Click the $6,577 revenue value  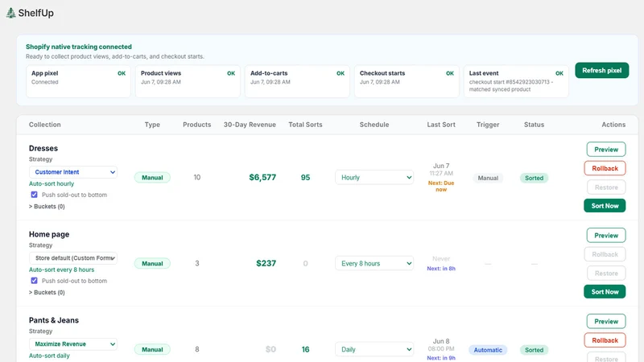point(262,177)
